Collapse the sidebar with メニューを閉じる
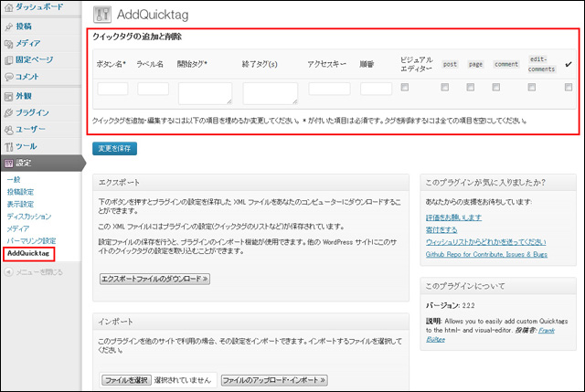Image resolution: width=585 pixels, height=392 pixels. tap(35, 271)
